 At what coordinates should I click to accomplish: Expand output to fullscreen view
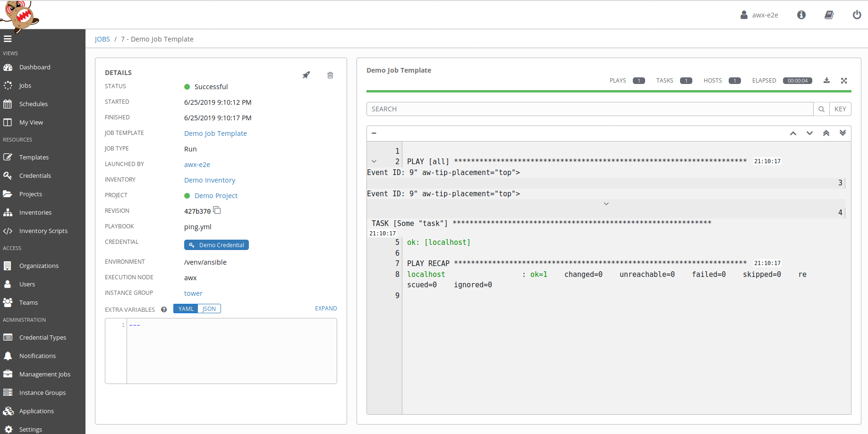(x=844, y=80)
